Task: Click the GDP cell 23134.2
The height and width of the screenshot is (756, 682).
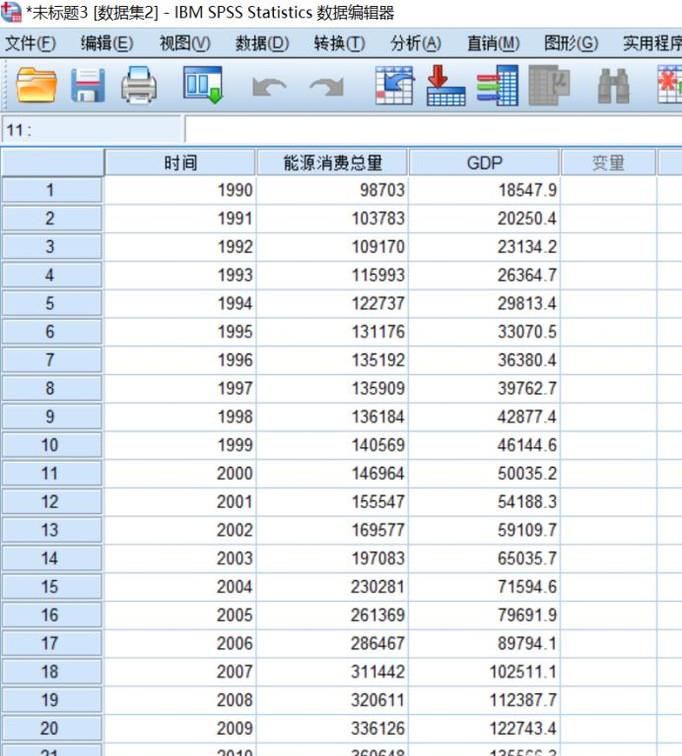Action: pyautogui.click(x=484, y=247)
